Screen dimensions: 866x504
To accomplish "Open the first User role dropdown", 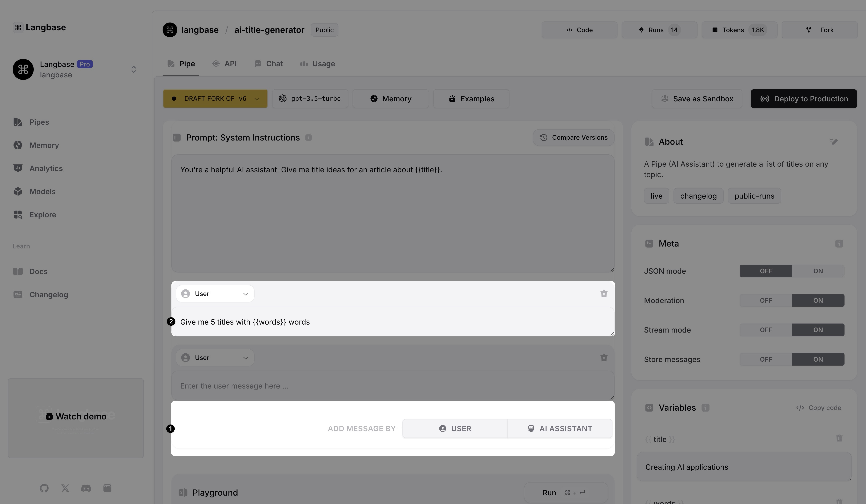I will pyautogui.click(x=215, y=294).
